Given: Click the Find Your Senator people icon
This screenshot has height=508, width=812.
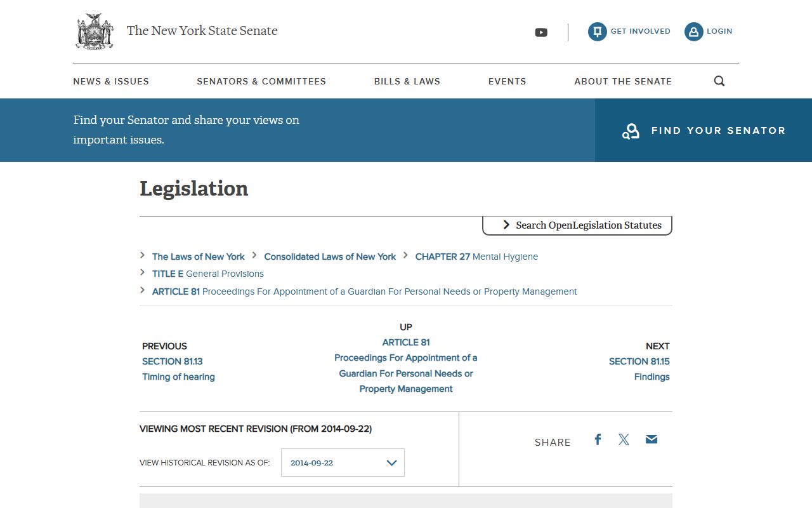Looking at the screenshot, I should point(631,131).
